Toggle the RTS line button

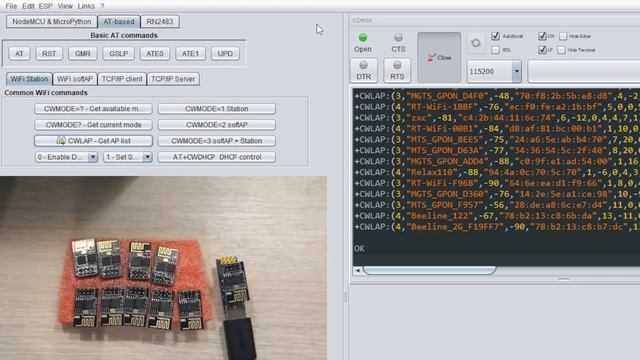[397, 70]
